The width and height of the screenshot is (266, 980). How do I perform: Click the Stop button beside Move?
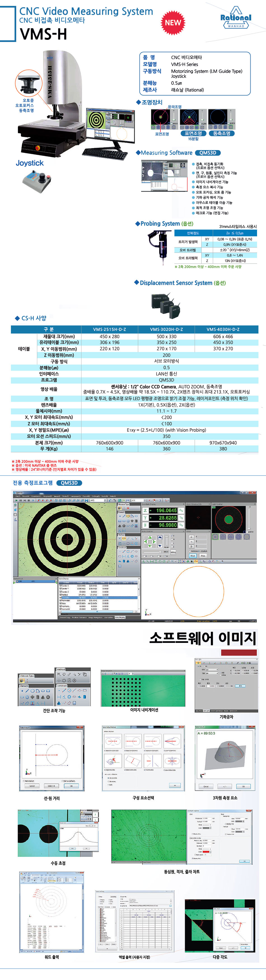(x=203, y=556)
